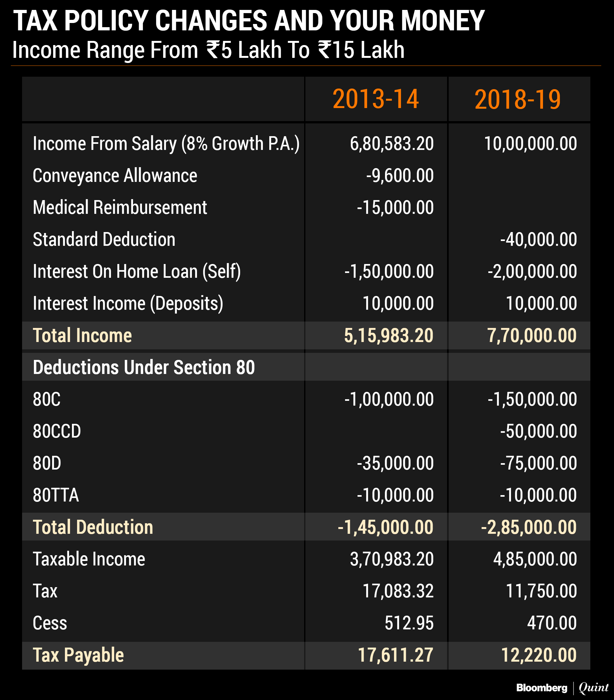
Task: Click the 2013-14 column header
Action: point(375,99)
